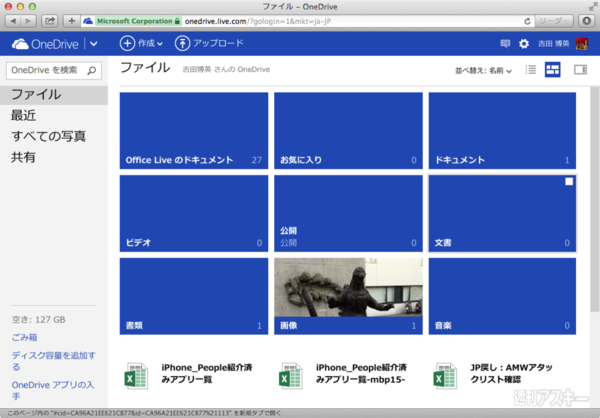This screenshot has width=600, height=418.
Task: Click the ファイル page heading
Action: coord(145,68)
